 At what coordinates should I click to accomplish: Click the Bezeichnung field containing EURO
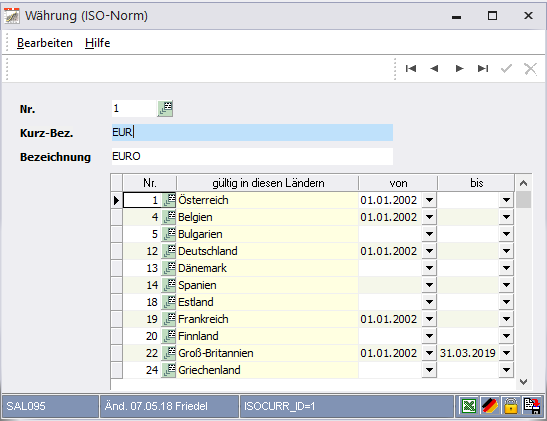click(x=252, y=156)
